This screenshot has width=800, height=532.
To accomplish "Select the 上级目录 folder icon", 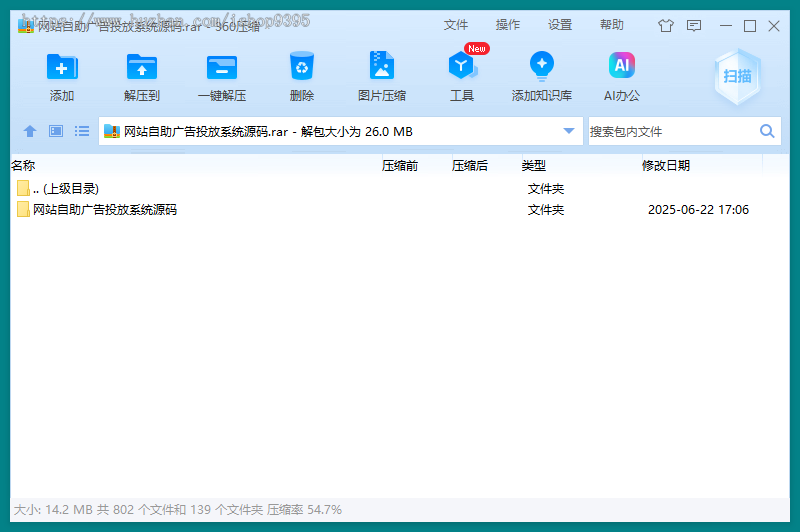I will [23, 188].
